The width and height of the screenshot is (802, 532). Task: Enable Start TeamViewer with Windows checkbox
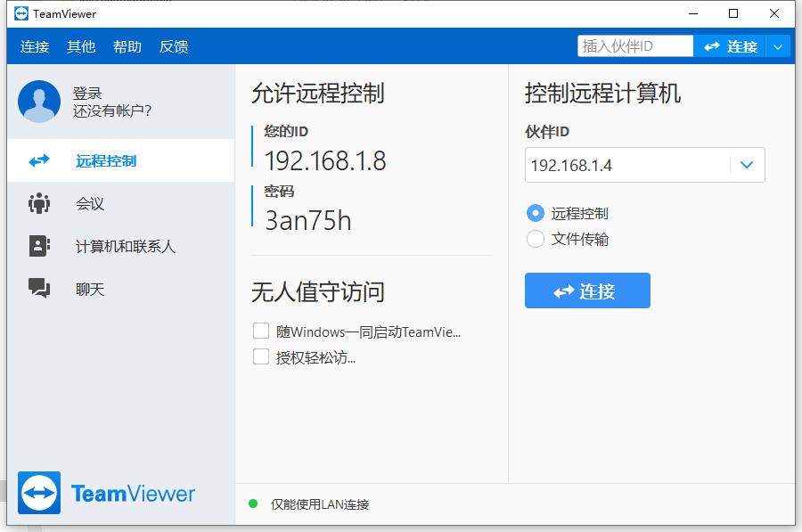pos(261,331)
